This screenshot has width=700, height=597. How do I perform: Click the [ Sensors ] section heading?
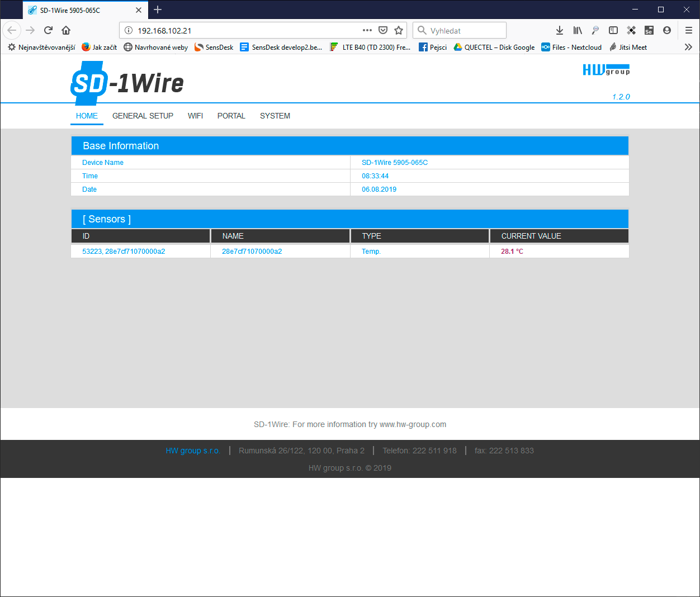click(107, 219)
